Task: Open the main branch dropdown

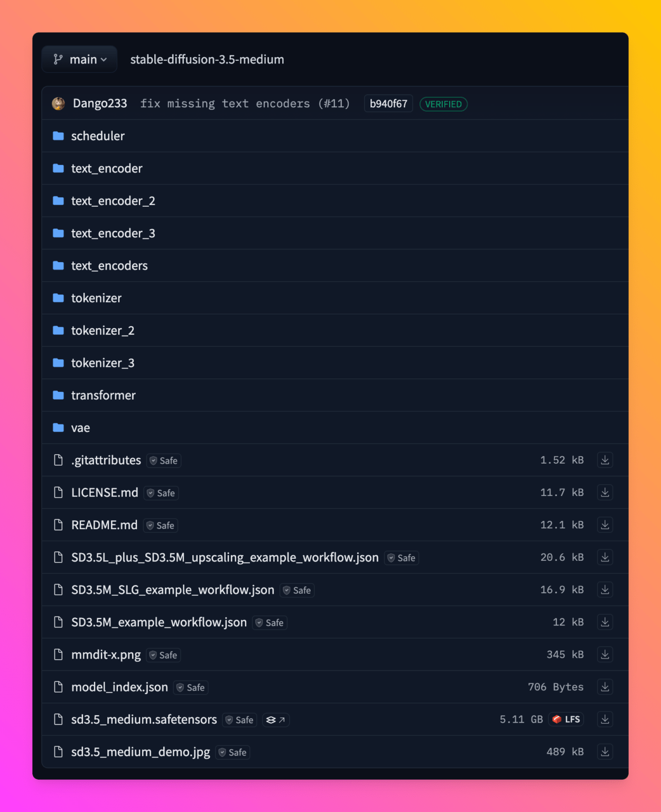Action: coord(79,59)
